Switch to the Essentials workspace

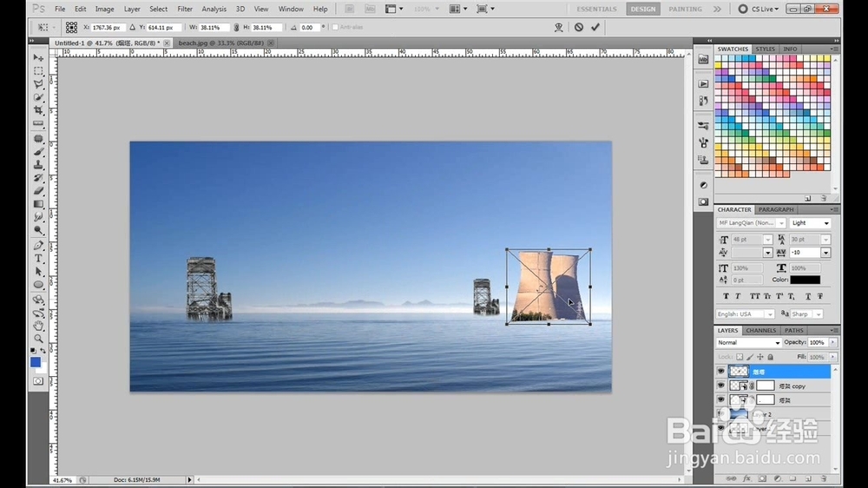[596, 9]
